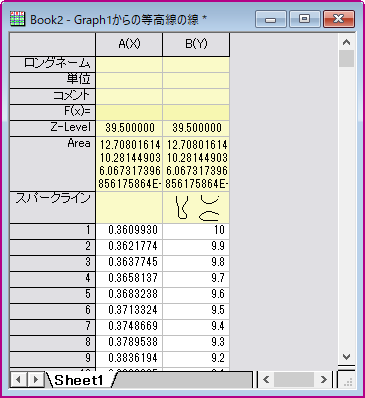The height and width of the screenshot is (398, 365).
Task: Click the スパークライン row label
Action: 52,207
